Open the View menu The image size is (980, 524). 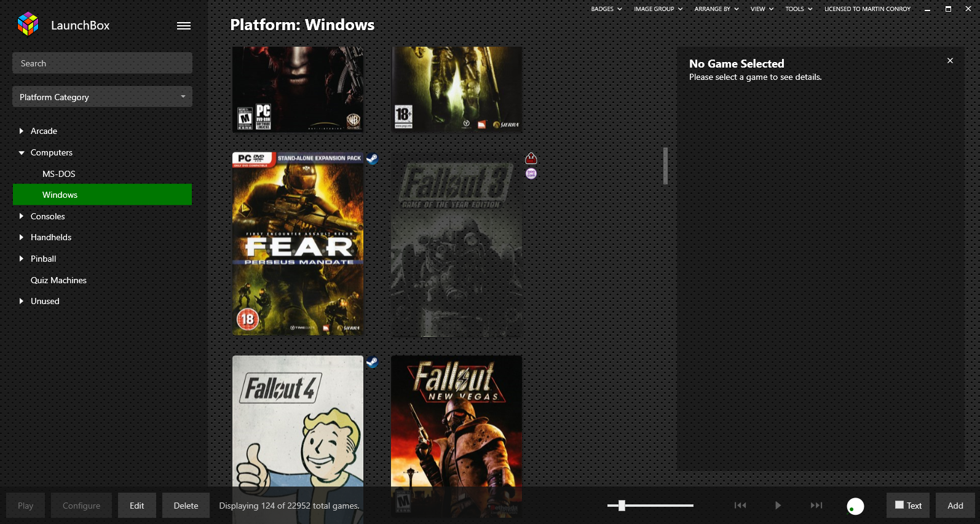762,9
